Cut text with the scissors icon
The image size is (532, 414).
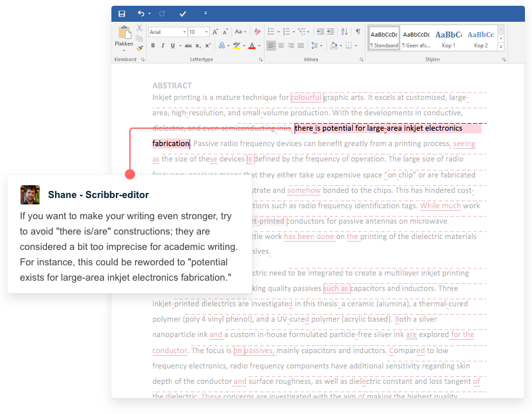139,28
